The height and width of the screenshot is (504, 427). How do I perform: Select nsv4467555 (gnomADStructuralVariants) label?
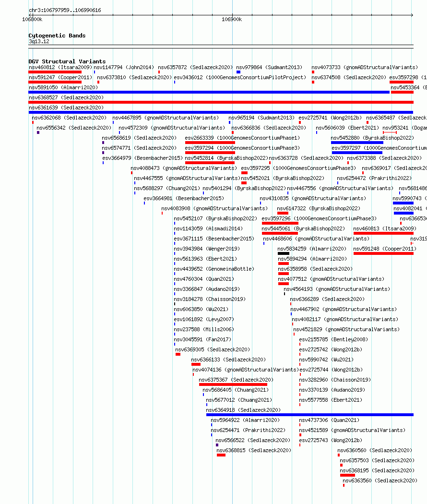pyautogui.click(x=187, y=179)
